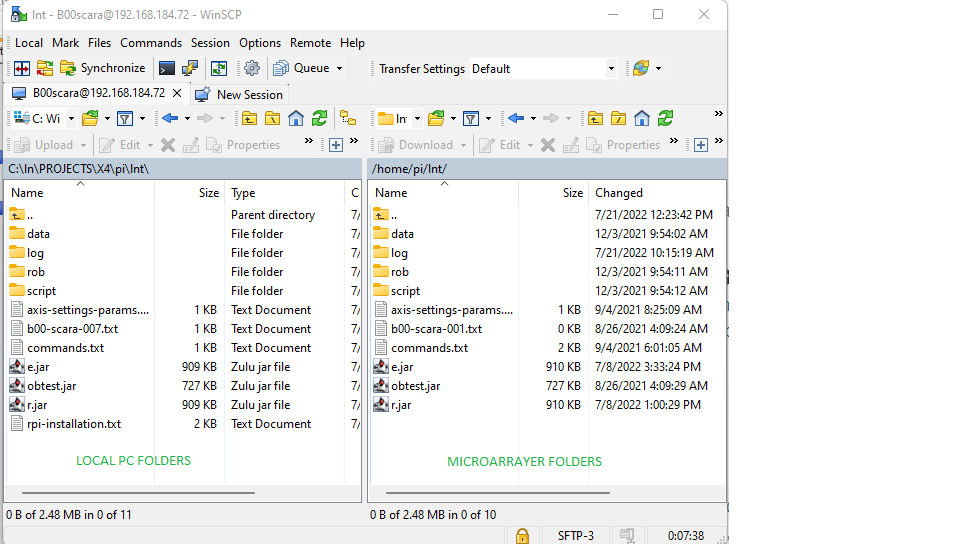
Task: Open the Commands menu
Action: [151, 43]
